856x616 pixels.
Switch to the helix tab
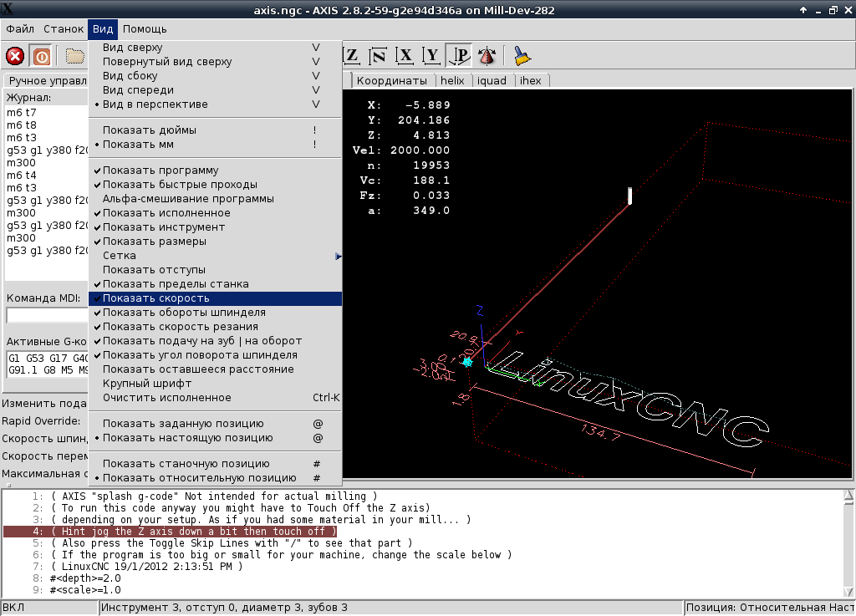pyautogui.click(x=452, y=81)
